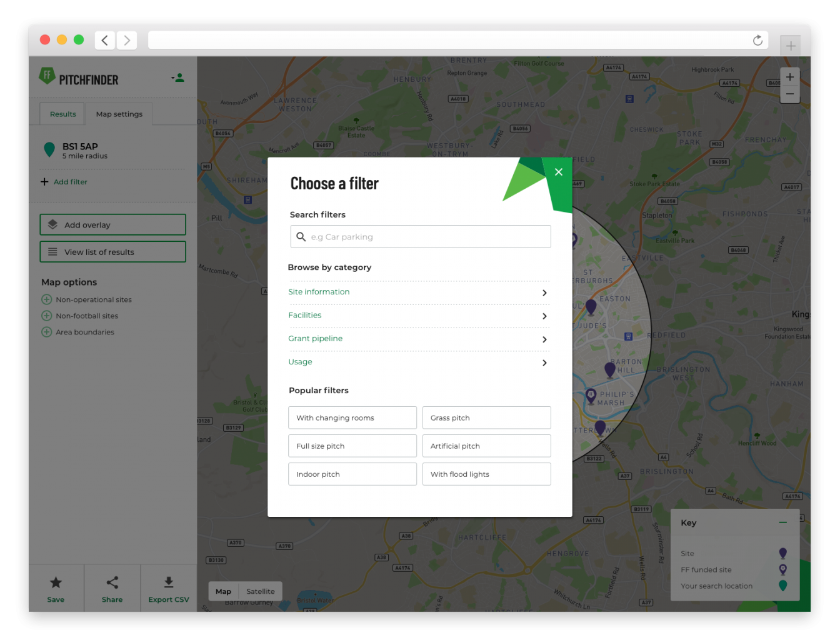Open the user account icon
This screenshot has width=840, height=640.
(x=179, y=77)
